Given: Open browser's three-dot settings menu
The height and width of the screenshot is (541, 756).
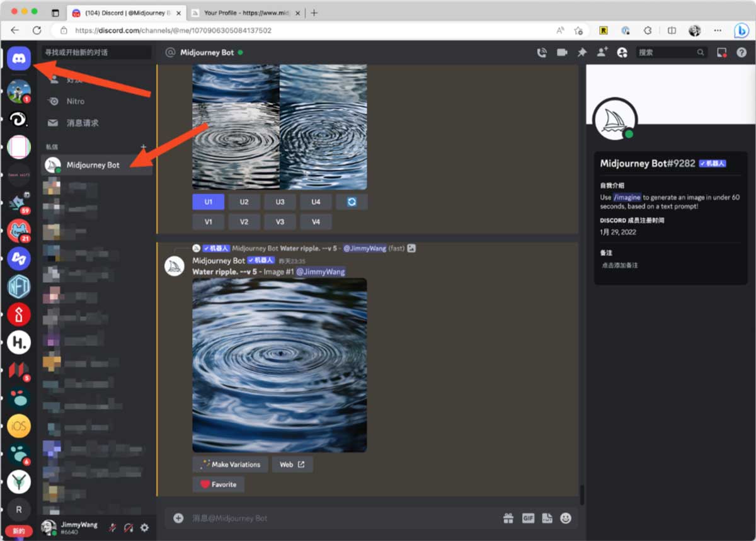Looking at the screenshot, I should tap(717, 30).
